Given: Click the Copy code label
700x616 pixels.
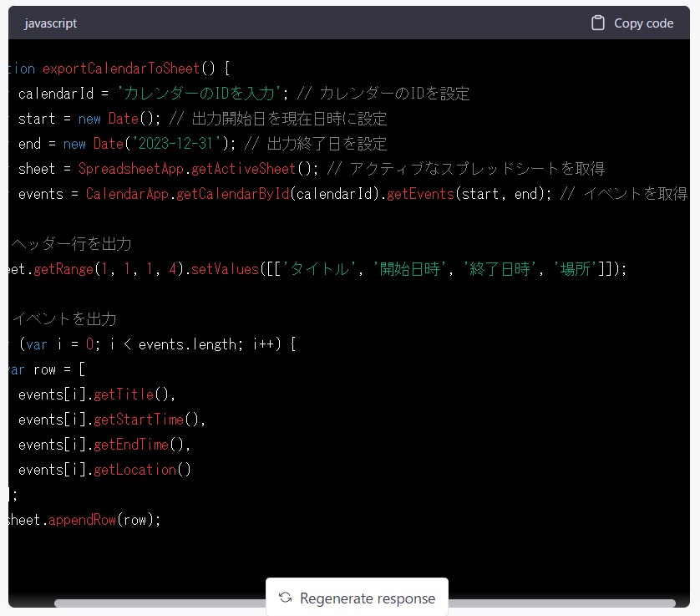Looking at the screenshot, I should pyautogui.click(x=643, y=23).
